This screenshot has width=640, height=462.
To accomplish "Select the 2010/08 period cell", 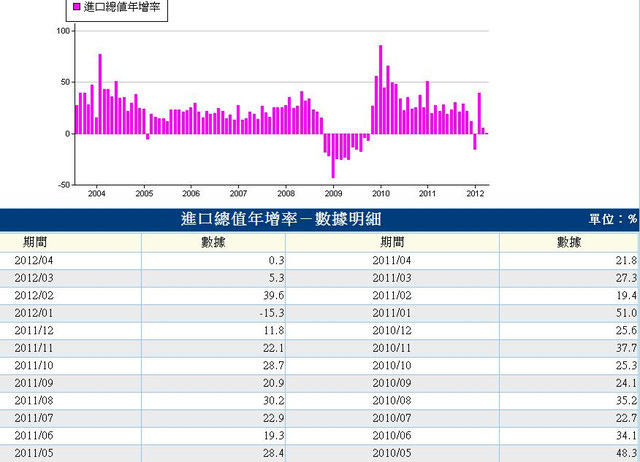I will [x=392, y=401].
